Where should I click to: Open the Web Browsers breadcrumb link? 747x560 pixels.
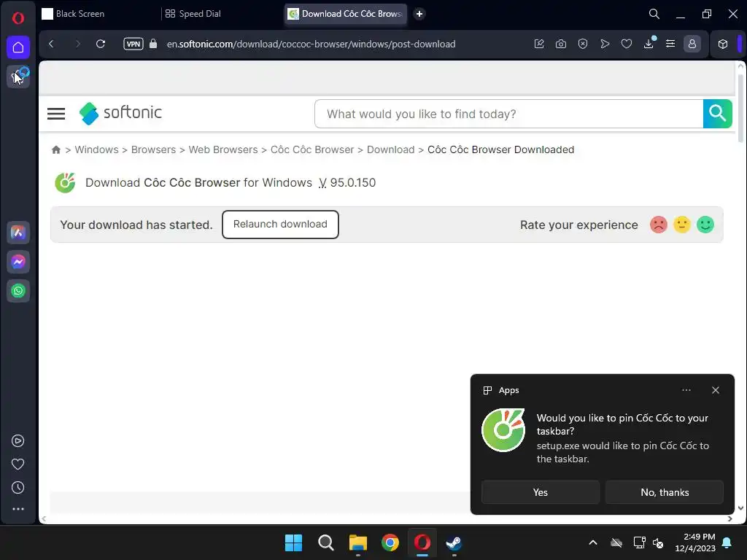click(x=223, y=149)
